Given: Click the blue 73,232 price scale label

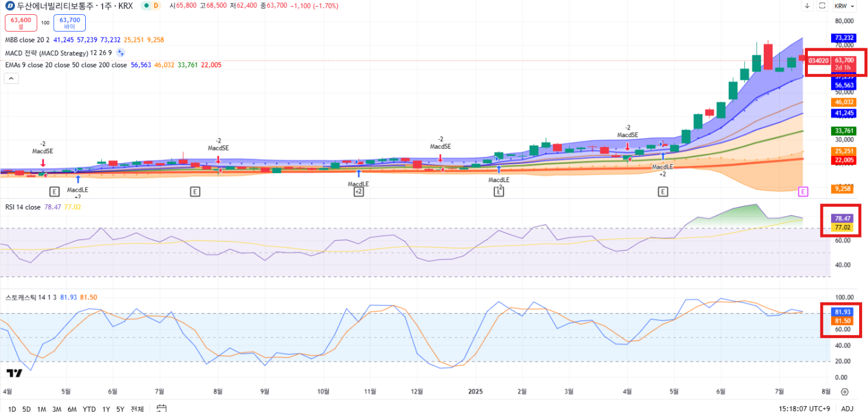Looking at the screenshot, I should 844,38.
